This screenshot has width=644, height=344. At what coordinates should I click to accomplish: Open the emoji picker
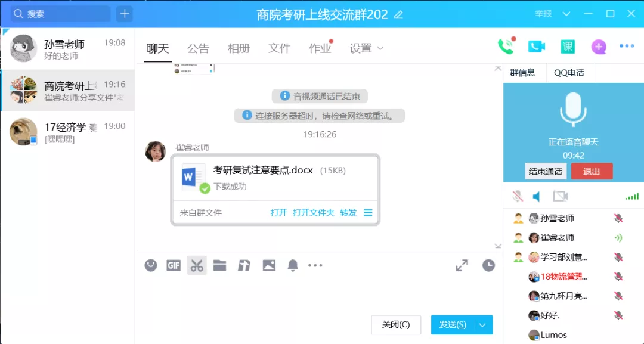[150, 265]
